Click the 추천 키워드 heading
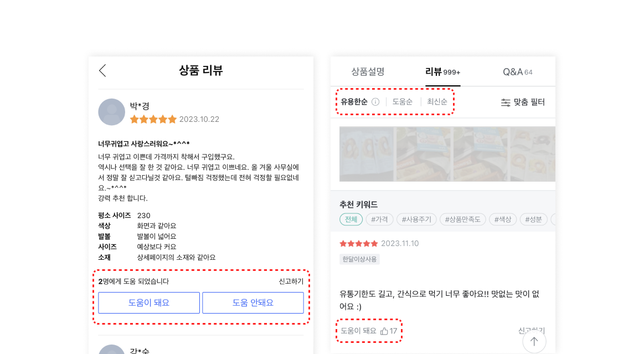Viewport: 644px width, 354px height. pos(359,204)
